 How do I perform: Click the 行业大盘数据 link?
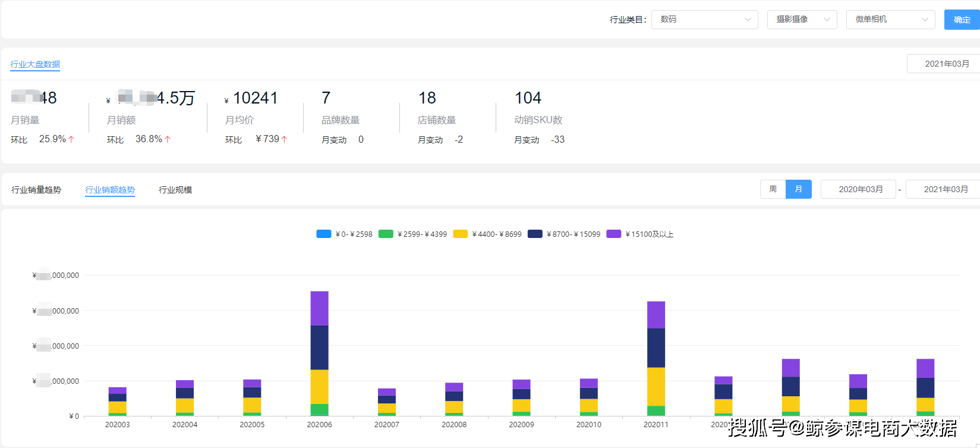(35, 64)
